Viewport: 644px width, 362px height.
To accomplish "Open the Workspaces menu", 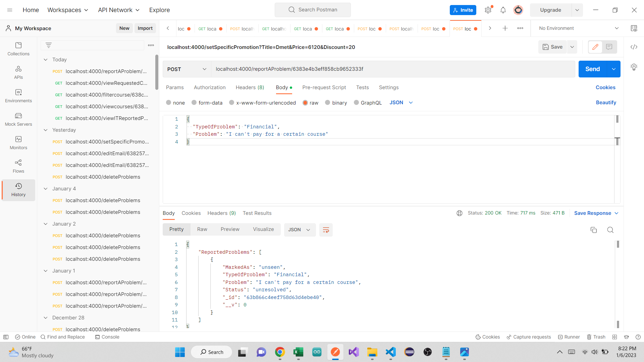I will (67, 10).
